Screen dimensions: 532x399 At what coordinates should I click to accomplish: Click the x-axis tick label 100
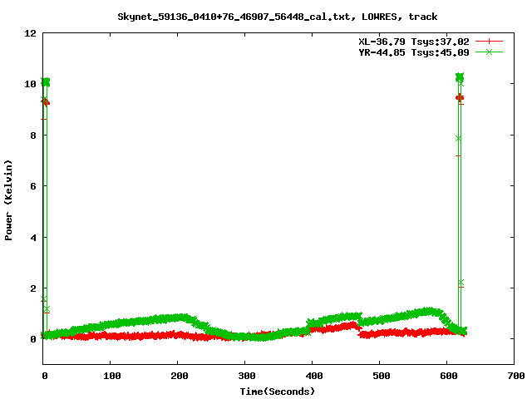click(112, 376)
